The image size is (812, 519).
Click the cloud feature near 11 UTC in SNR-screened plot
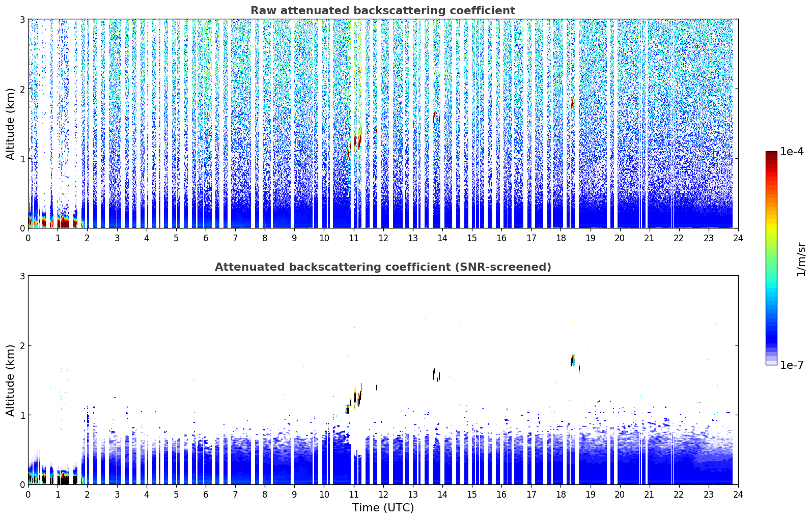click(357, 396)
